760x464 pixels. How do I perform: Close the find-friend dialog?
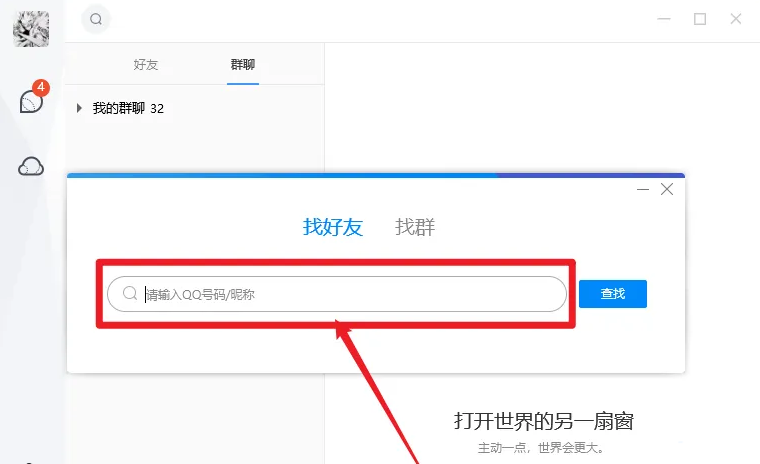point(667,189)
